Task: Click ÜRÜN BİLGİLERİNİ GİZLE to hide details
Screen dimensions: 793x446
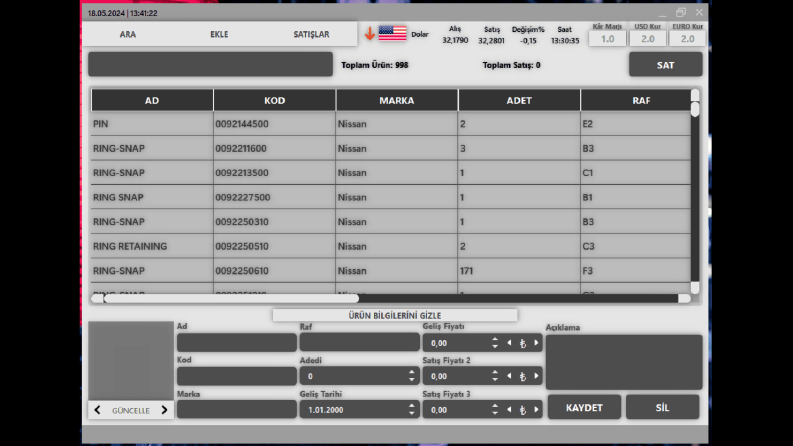Action: point(394,315)
